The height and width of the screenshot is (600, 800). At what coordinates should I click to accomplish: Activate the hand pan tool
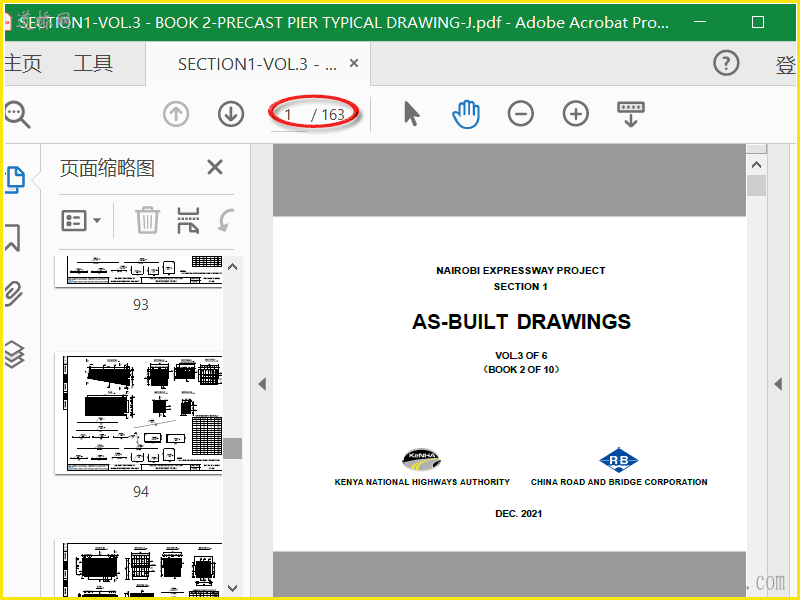(x=466, y=114)
